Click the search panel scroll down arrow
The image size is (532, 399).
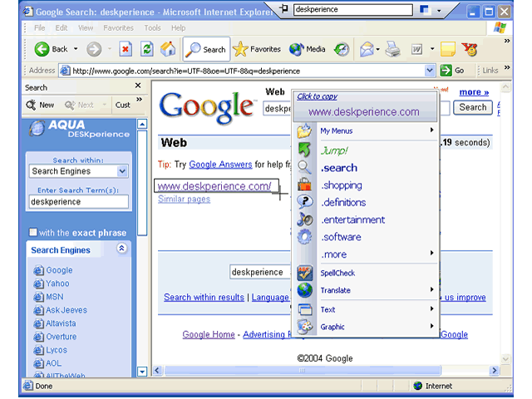coord(142,372)
